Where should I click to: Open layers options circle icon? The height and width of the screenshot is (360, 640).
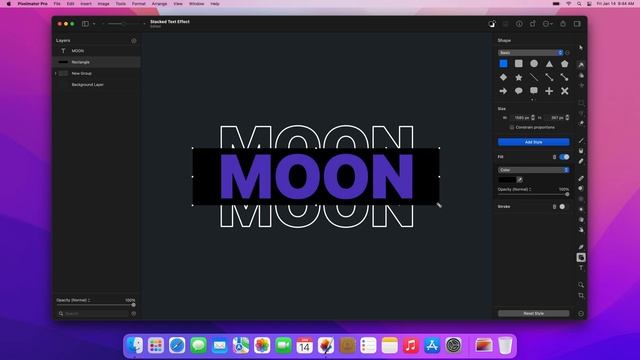(x=133, y=41)
